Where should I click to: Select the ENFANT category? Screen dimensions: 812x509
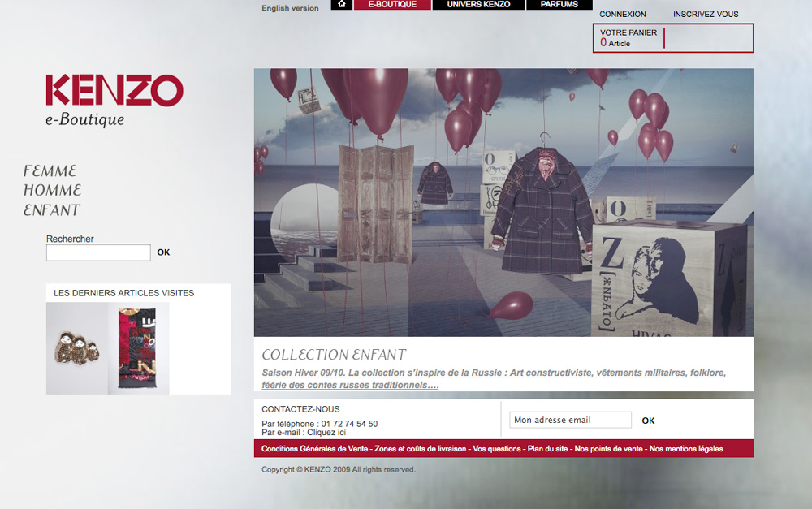pyautogui.click(x=52, y=210)
